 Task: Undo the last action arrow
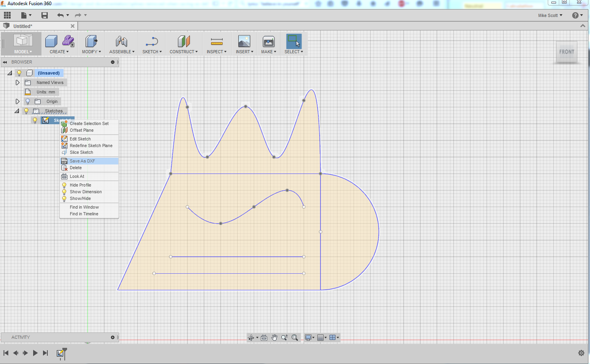[x=60, y=15]
